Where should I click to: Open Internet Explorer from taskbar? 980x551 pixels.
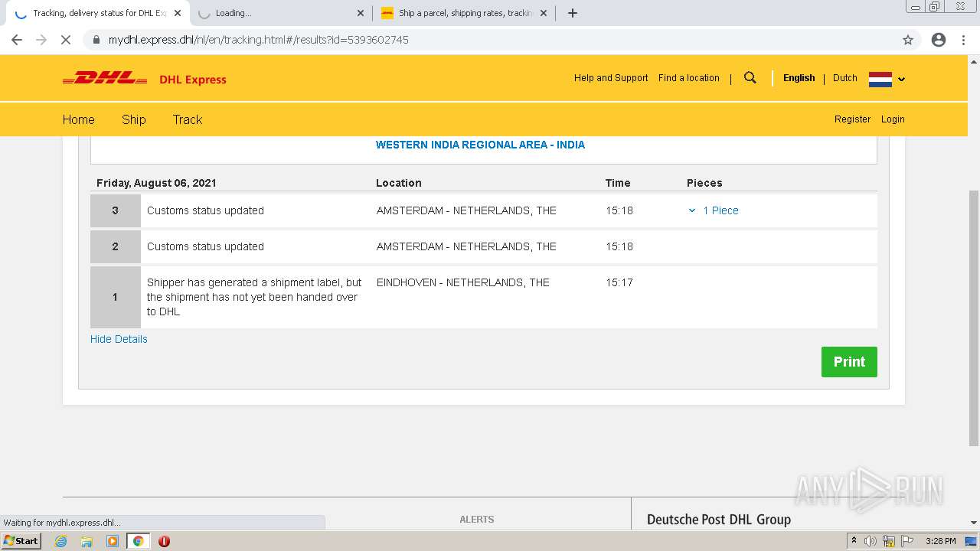(61, 541)
